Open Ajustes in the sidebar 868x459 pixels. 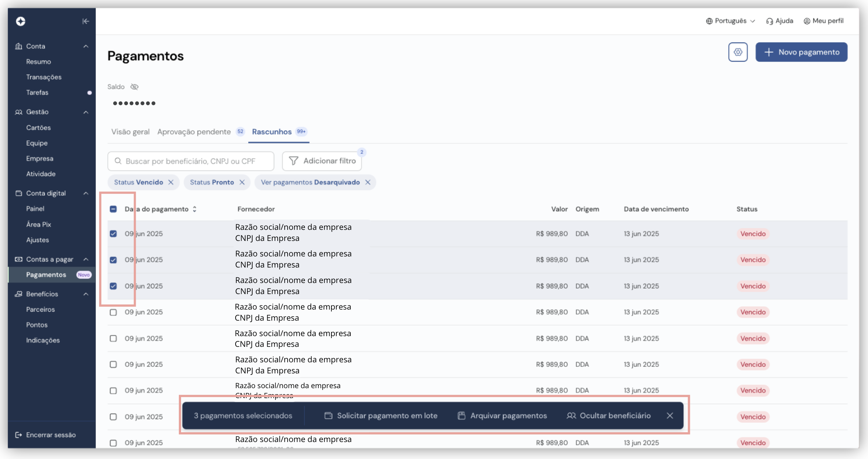37,240
